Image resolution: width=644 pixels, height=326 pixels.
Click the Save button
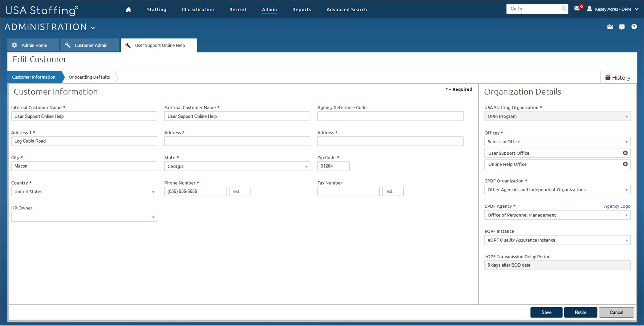[x=546, y=312]
